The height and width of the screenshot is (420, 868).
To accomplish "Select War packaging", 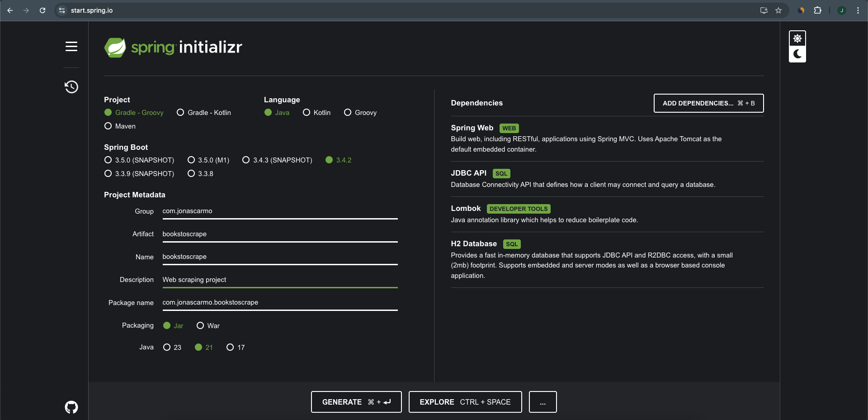I will [208, 326].
